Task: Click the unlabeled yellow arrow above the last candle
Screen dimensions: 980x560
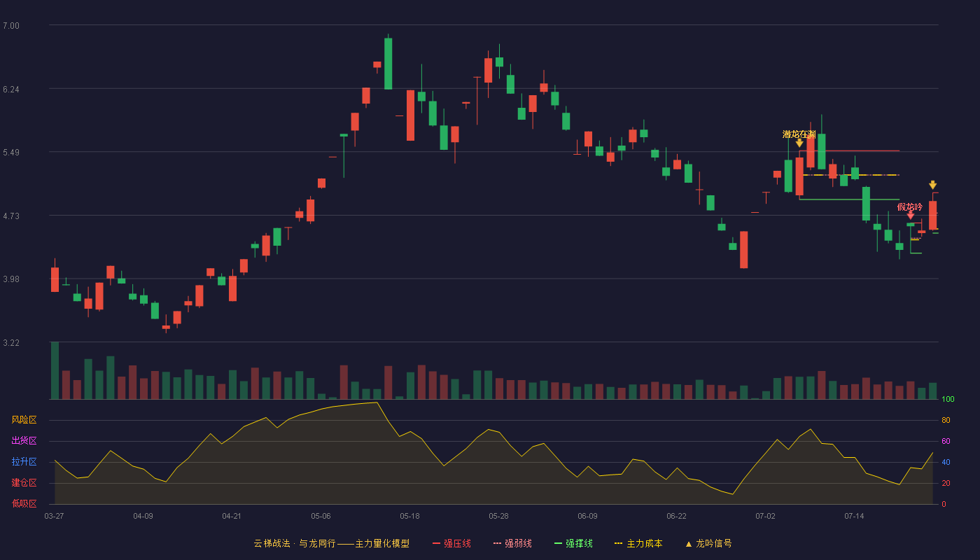Action: point(932,185)
